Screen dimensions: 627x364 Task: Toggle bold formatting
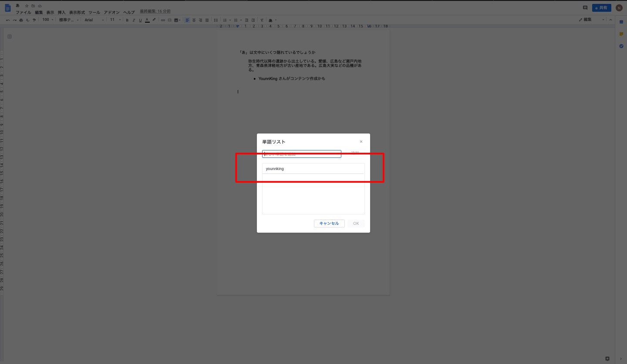pos(127,20)
